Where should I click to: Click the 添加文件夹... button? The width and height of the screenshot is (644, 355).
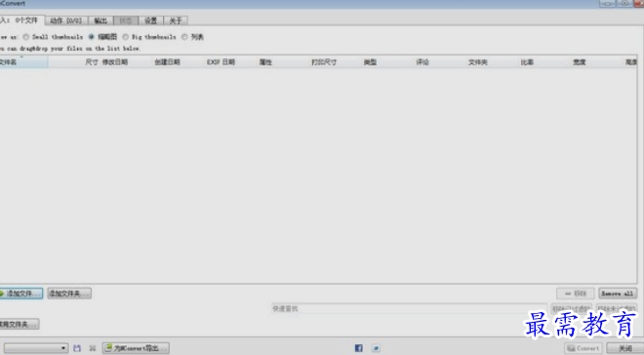click(69, 294)
